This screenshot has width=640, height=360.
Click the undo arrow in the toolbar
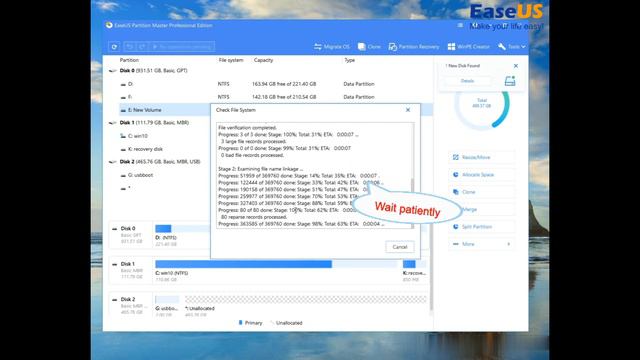[129, 47]
